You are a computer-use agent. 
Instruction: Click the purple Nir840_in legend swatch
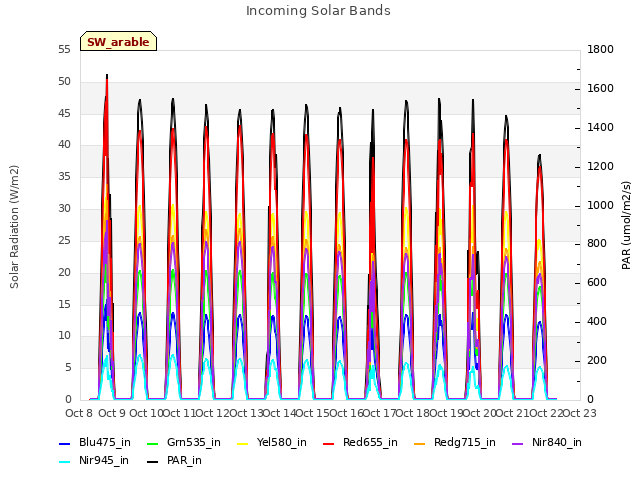(518, 444)
